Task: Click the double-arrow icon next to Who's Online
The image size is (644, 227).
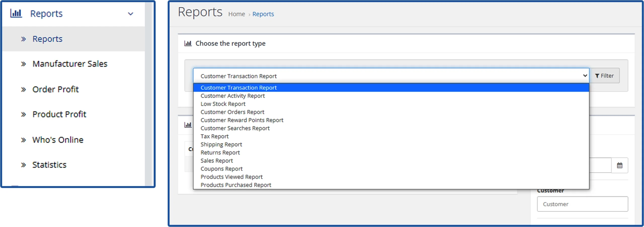Action: 23,140
